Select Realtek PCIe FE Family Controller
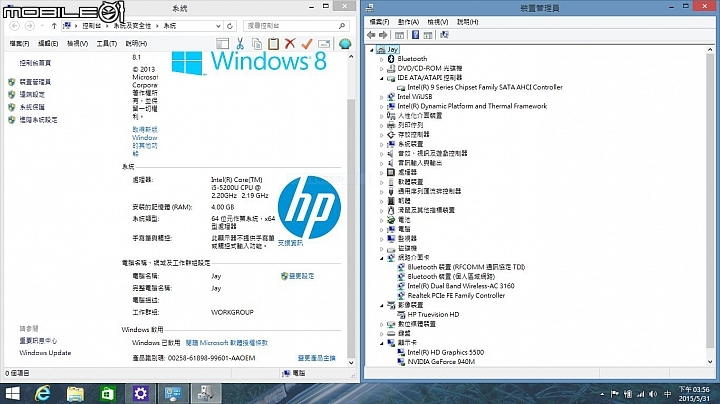Viewport: 720px width, 404px height. pyautogui.click(x=456, y=296)
